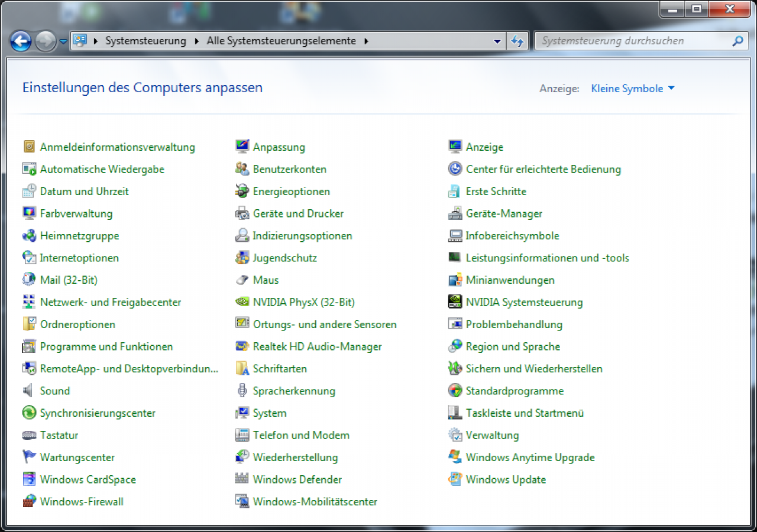Screen dimensions: 757x532
Task: Click the Synchronisierungscenter green icon
Action: [x=29, y=413]
